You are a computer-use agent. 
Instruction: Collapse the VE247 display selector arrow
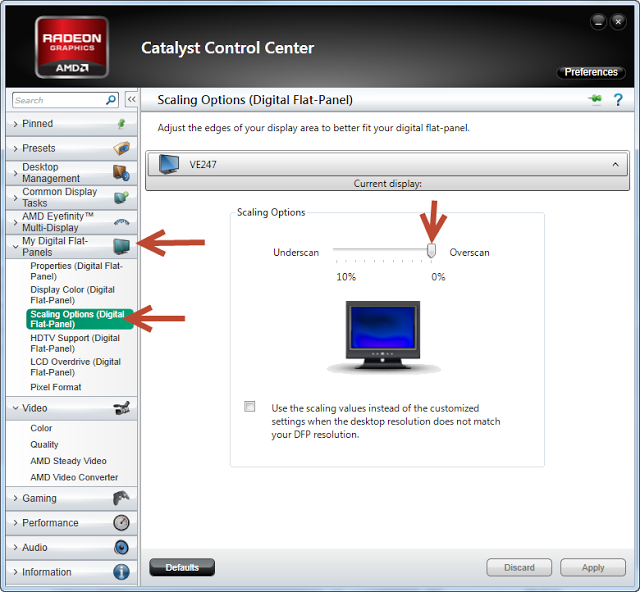click(x=615, y=164)
